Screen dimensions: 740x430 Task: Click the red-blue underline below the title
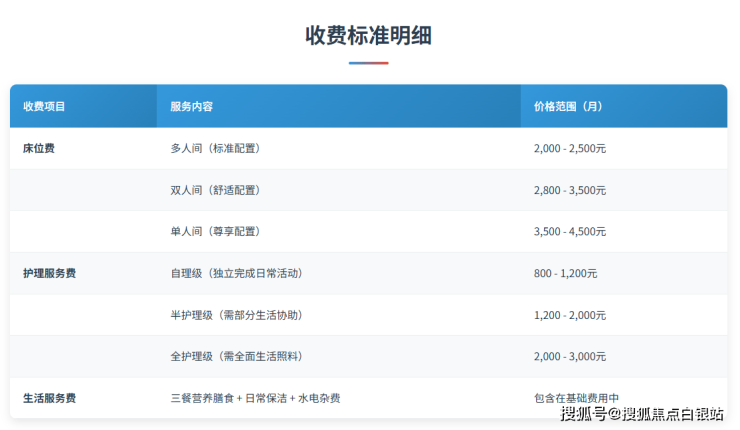369,63
